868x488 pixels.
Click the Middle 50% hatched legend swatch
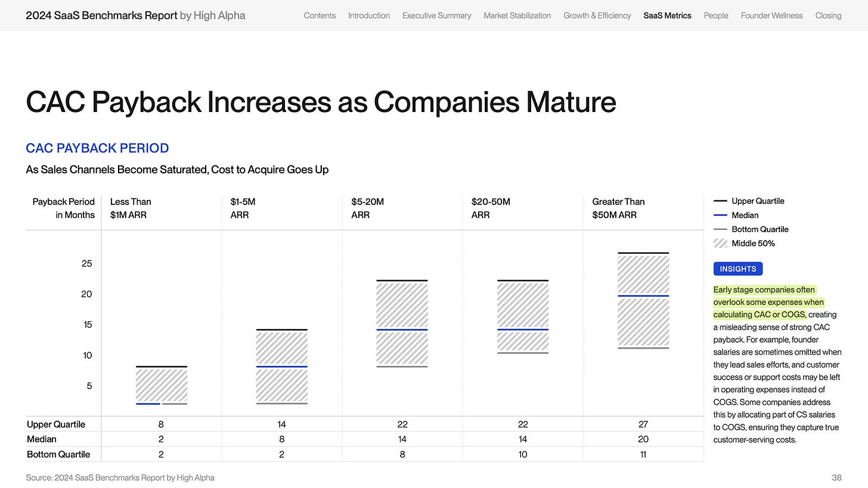720,243
